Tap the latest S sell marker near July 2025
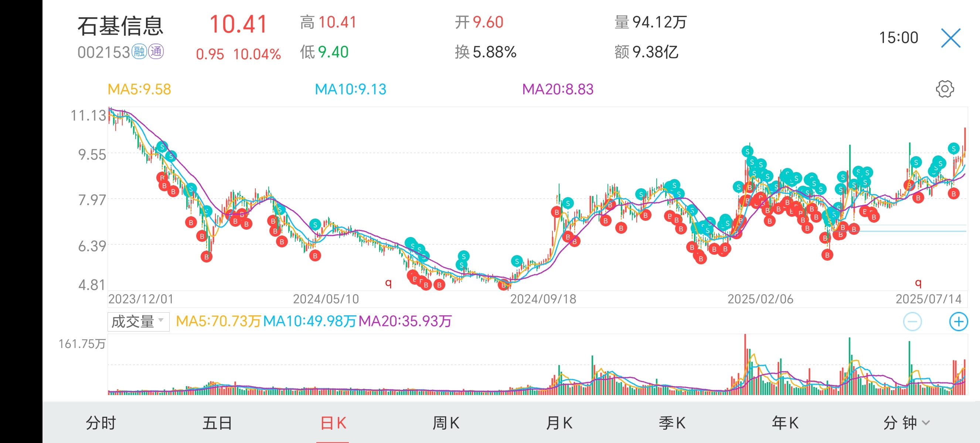This screenshot has height=443, width=980. (x=953, y=148)
